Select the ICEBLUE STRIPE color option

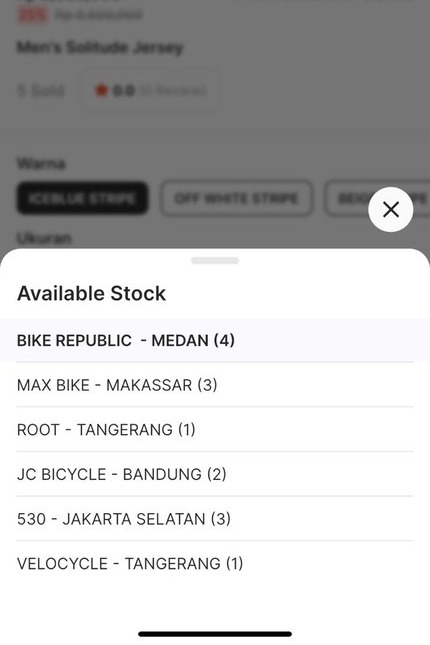point(82,198)
